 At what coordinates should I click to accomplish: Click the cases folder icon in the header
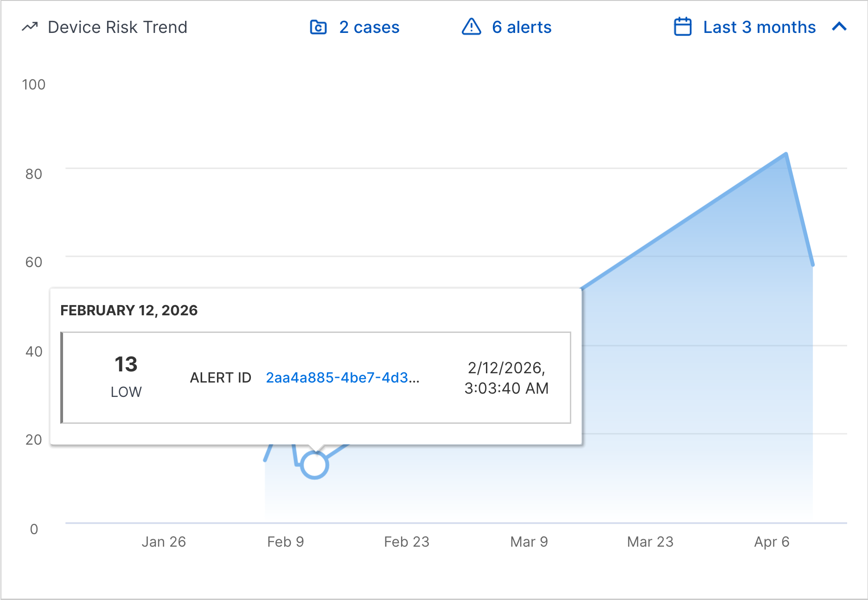pos(318,27)
